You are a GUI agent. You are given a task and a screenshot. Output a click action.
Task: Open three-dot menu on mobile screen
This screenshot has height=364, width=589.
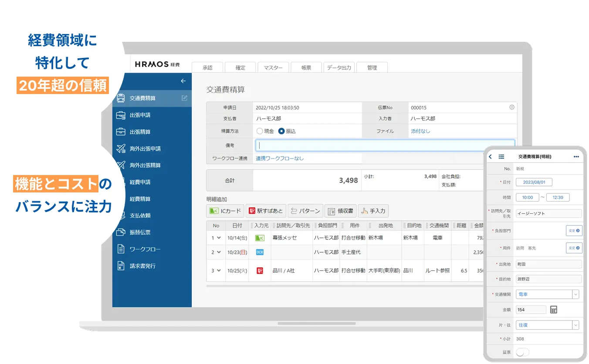pyautogui.click(x=576, y=157)
